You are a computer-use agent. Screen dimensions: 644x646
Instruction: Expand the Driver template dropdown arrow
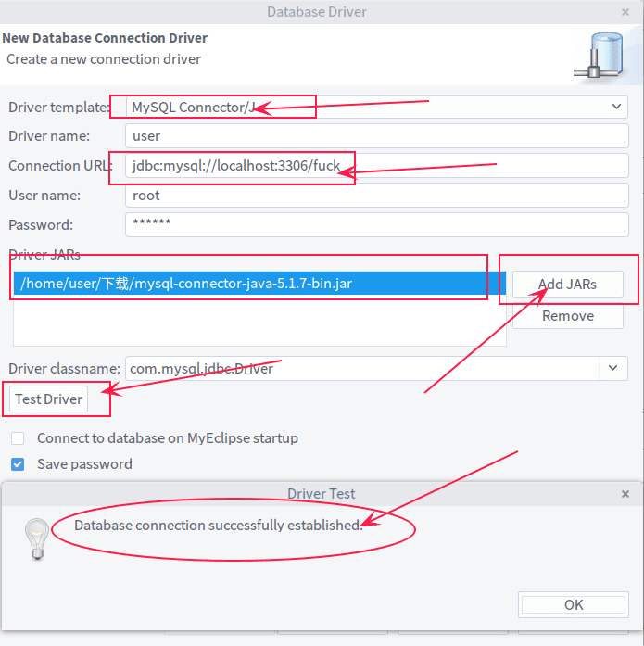tap(618, 107)
